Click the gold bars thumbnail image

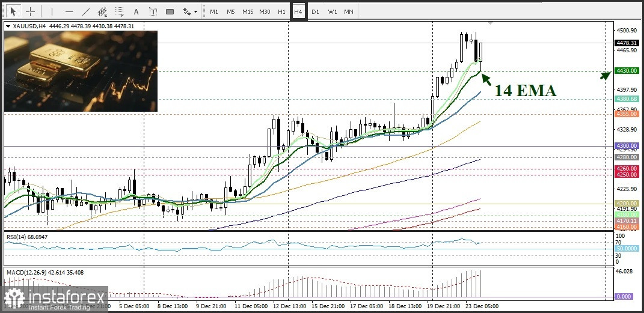click(x=81, y=71)
